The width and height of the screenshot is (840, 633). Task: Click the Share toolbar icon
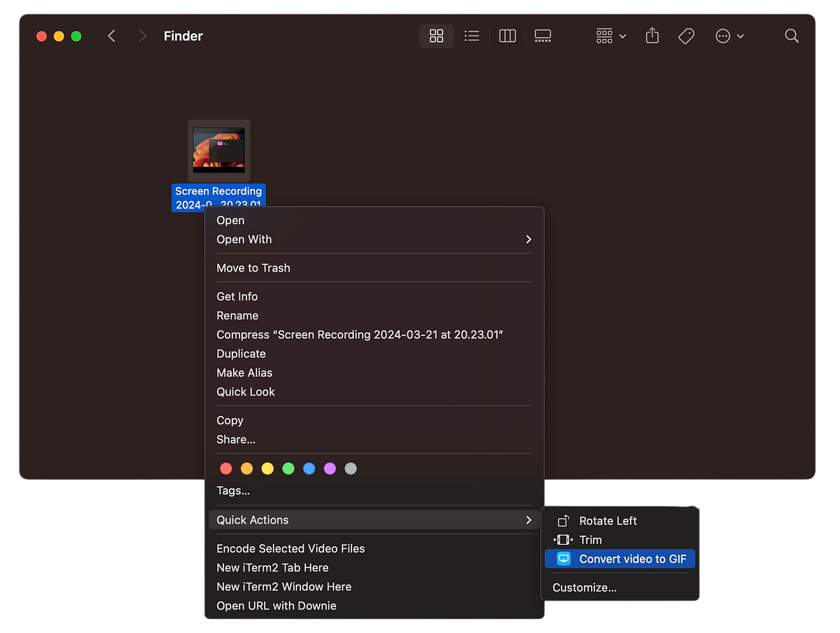[x=652, y=36]
